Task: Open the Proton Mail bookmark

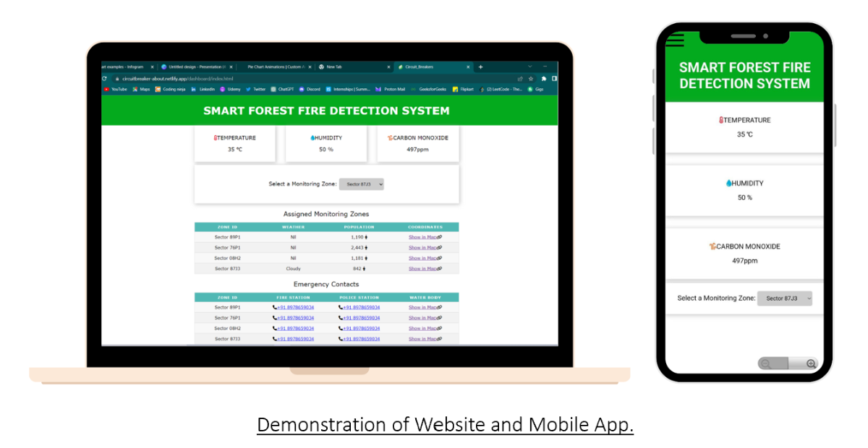Action: 391,89
